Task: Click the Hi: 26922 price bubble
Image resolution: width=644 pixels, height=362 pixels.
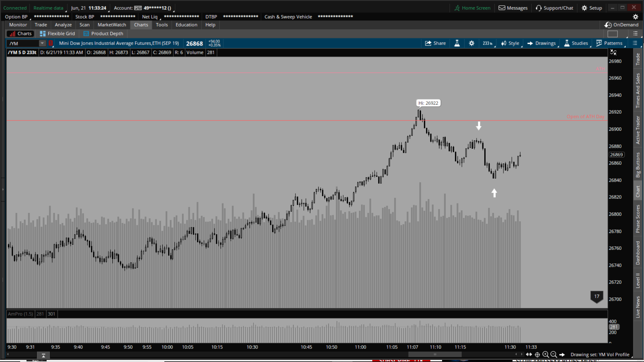Action: click(428, 103)
